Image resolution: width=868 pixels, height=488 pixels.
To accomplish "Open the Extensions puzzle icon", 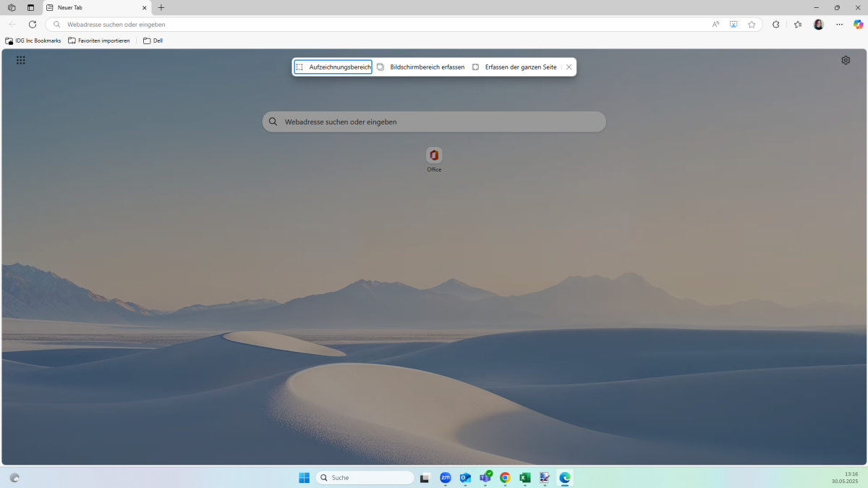I will (775, 24).
